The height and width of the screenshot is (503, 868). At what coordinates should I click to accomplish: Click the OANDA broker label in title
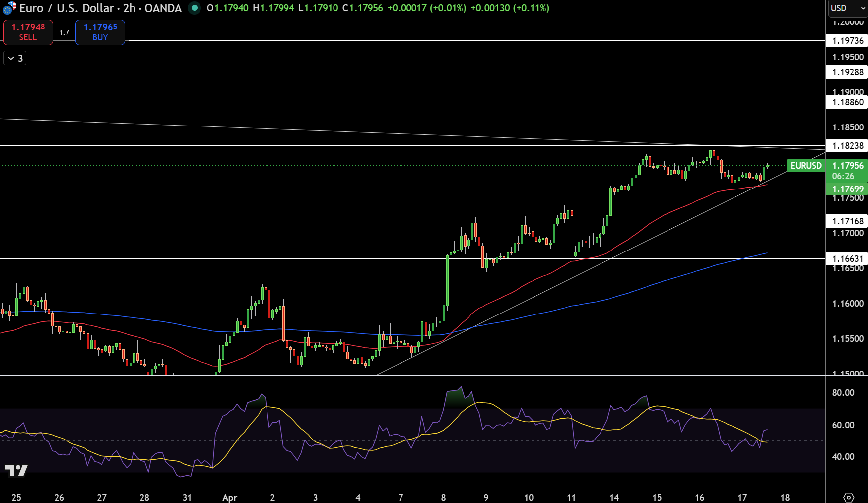pos(163,8)
